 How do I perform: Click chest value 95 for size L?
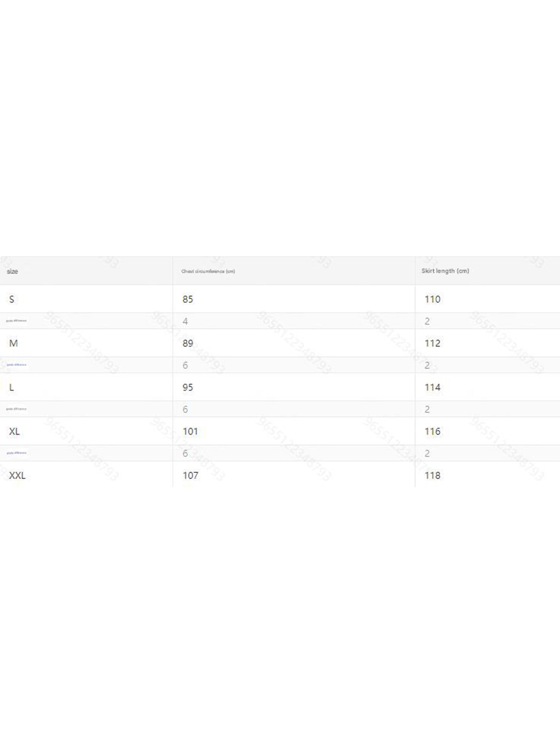pos(188,387)
